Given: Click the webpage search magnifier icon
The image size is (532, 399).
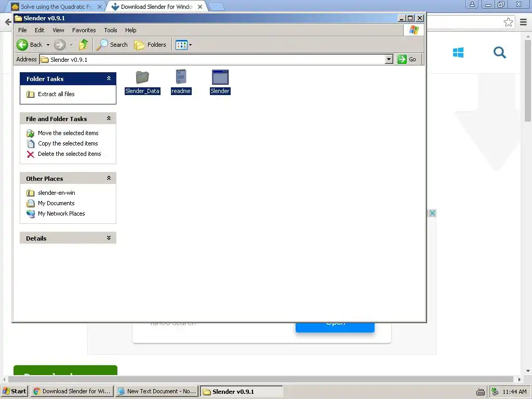Looking at the screenshot, I should [499, 52].
